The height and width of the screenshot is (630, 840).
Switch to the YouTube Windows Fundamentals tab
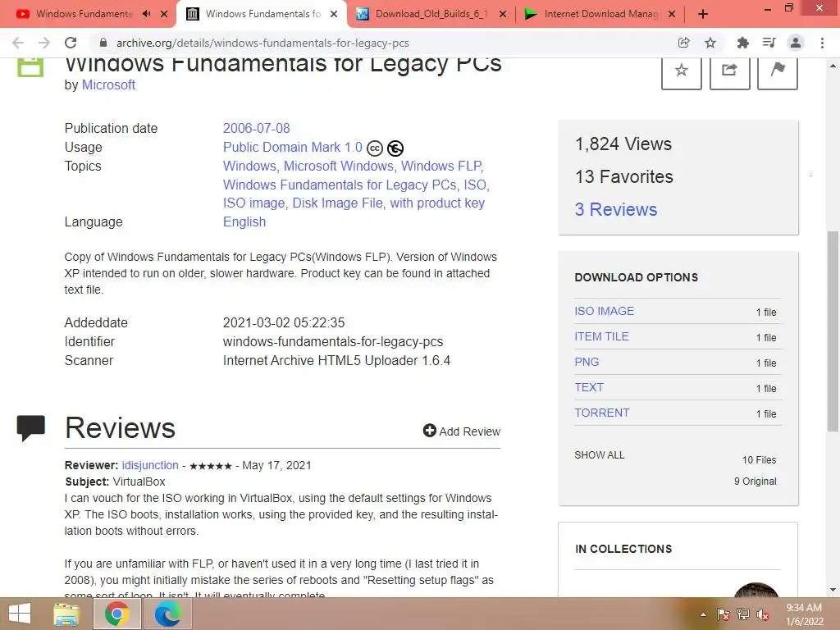83,14
